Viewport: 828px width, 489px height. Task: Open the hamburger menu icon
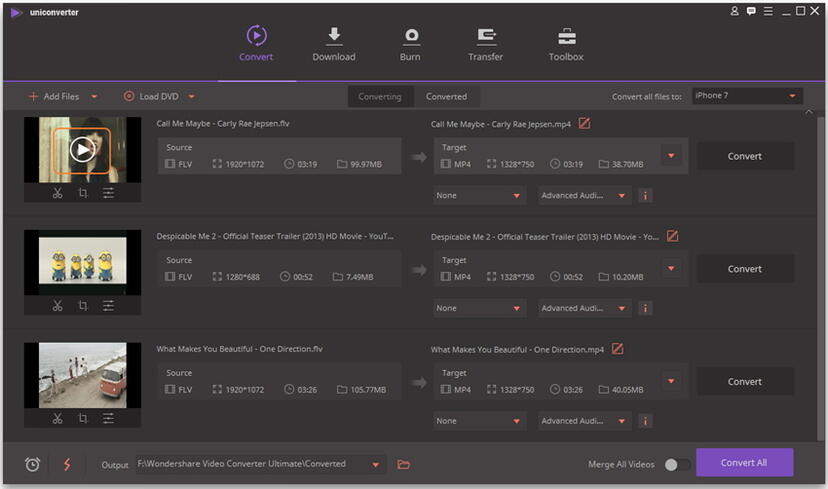768,11
